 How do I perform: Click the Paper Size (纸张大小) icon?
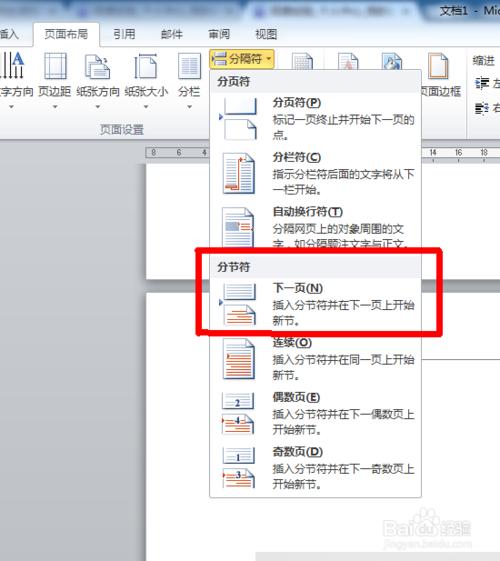(x=146, y=66)
